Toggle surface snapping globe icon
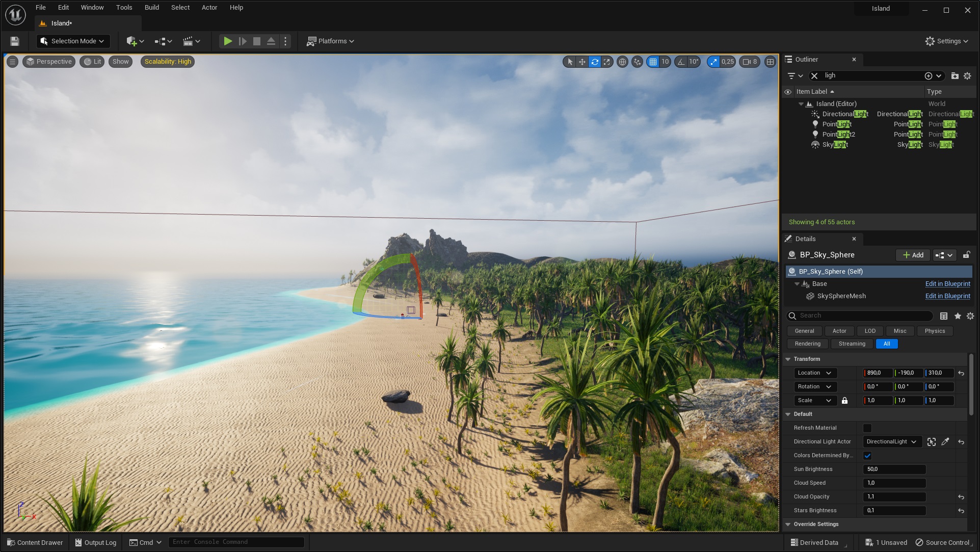The image size is (980, 552). point(622,61)
